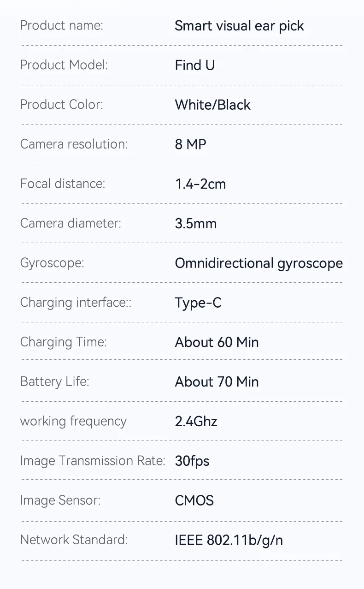Image resolution: width=364 pixels, height=589 pixels.
Task: Select the '30fps' transmission rate value
Action: 192,461
